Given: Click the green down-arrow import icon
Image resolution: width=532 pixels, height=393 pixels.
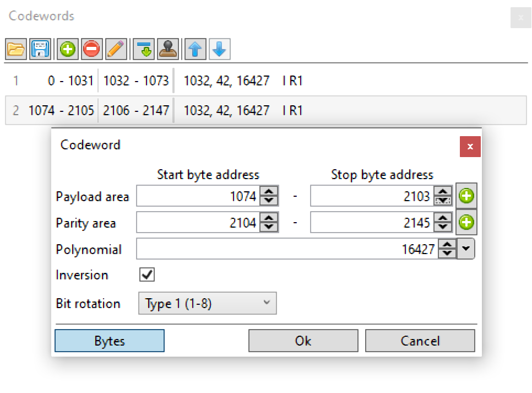Looking at the screenshot, I should pos(144,49).
